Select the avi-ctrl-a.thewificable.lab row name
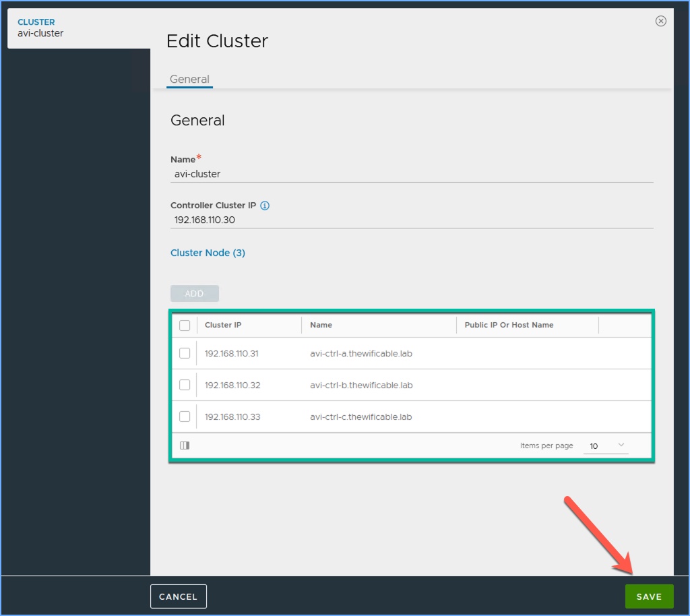 click(360, 353)
